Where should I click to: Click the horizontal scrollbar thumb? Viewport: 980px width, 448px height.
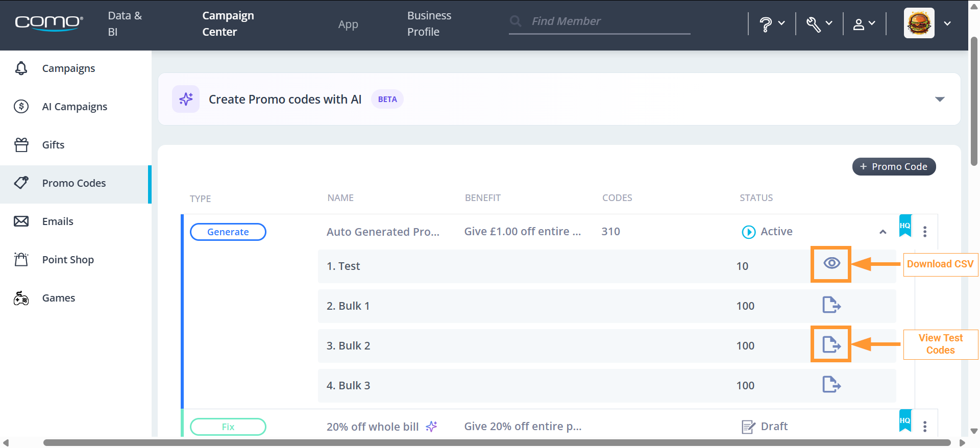497,442
